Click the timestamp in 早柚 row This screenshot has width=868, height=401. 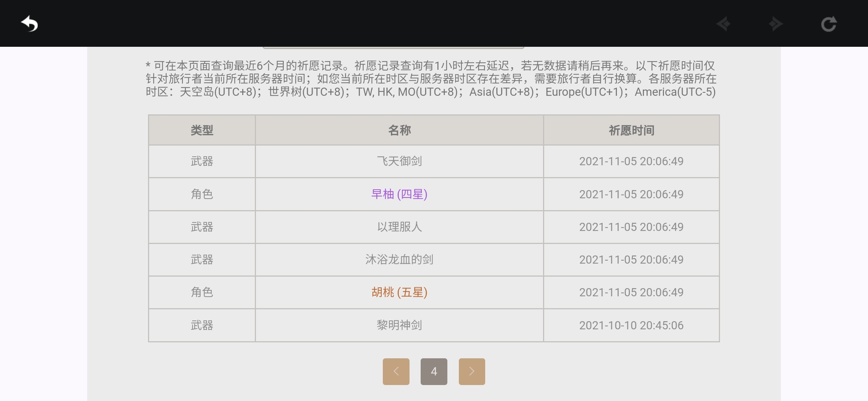[631, 194]
